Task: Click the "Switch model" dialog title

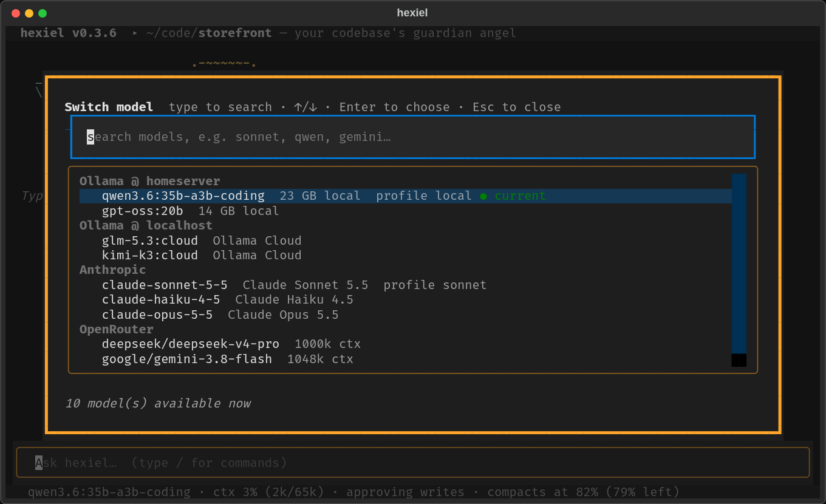Action: tap(109, 107)
